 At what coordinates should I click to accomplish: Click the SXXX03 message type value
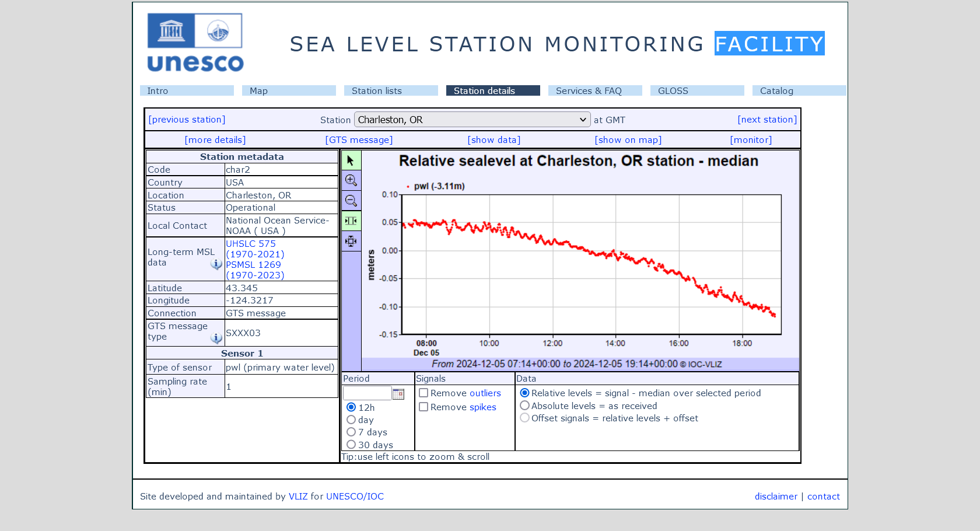243,333
